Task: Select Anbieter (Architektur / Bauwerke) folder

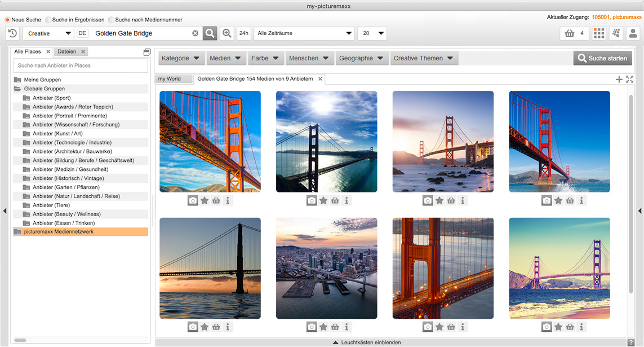Action: pyautogui.click(x=72, y=151)
